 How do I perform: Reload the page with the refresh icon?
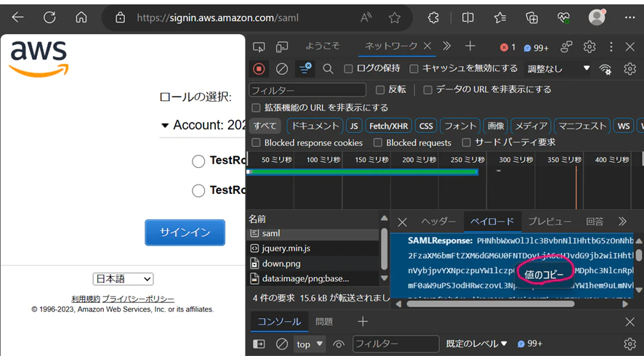point(49,17)
